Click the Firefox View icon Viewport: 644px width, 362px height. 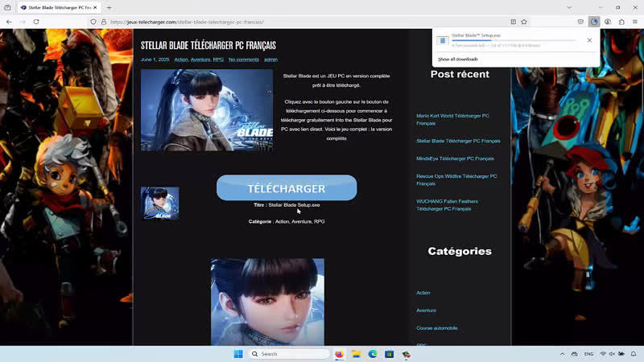[x=7, y=7]
